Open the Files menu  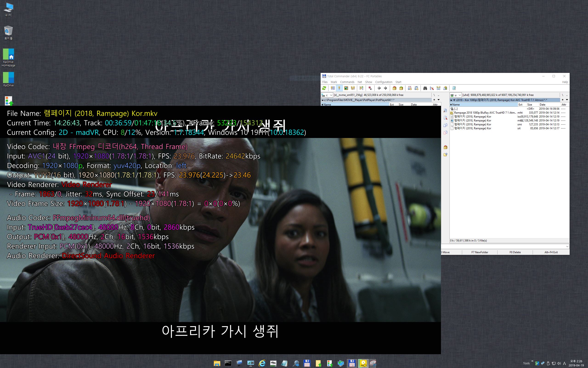pyautogui.click(x=325, y=82)
